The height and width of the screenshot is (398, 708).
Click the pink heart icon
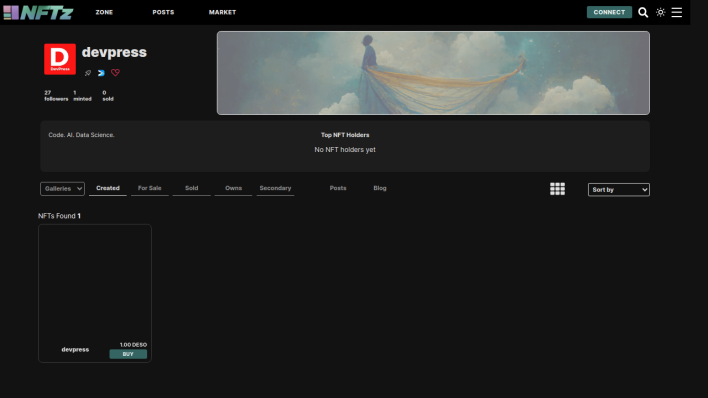(116, 72)
